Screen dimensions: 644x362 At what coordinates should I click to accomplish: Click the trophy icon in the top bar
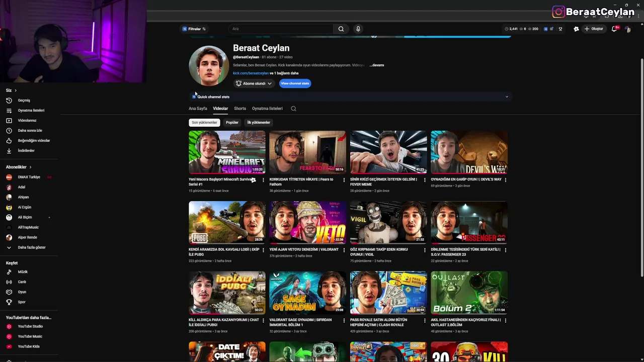click(560, 29)
